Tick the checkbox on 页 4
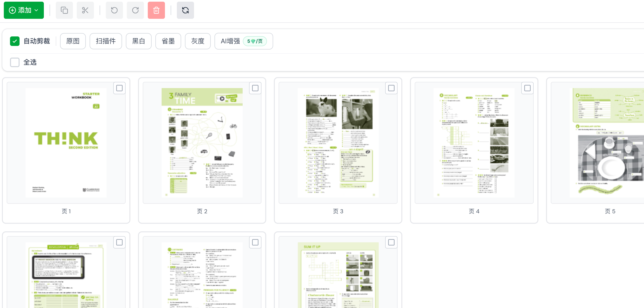644x308 pixels. click(x=527, y=88)
